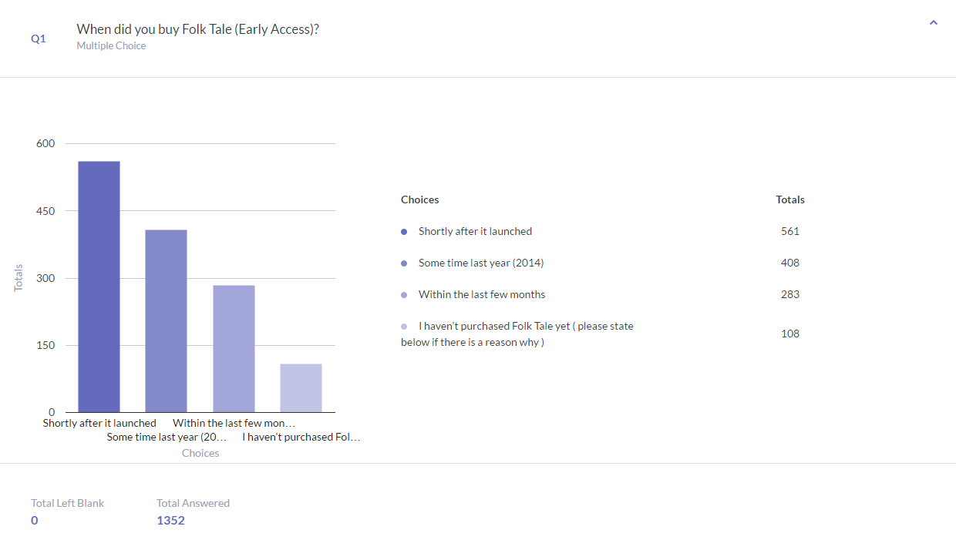The width and height of the screenshot is (956, 560).
Task: Click the 'Shortly after it launched' bar
Action: point(99,287)
